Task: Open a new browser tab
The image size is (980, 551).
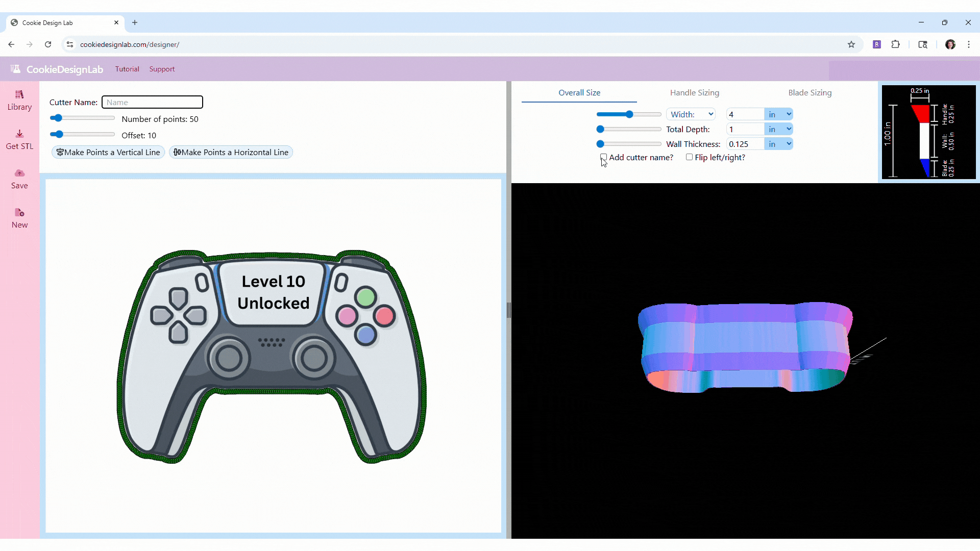Action: (135, 22)
